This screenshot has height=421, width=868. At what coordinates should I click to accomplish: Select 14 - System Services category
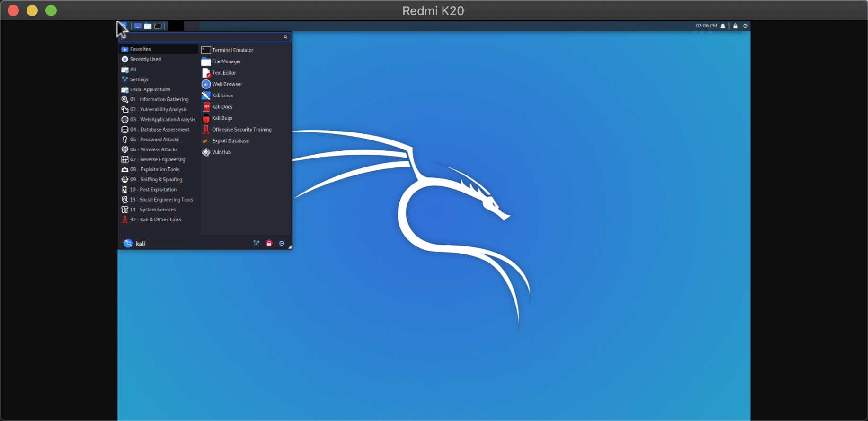pyautogui.click(x=159, y=210)
